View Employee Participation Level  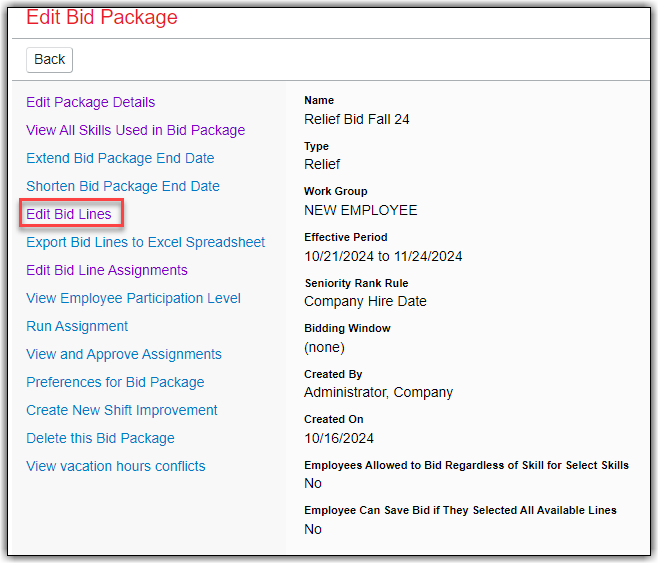point(133,298)
